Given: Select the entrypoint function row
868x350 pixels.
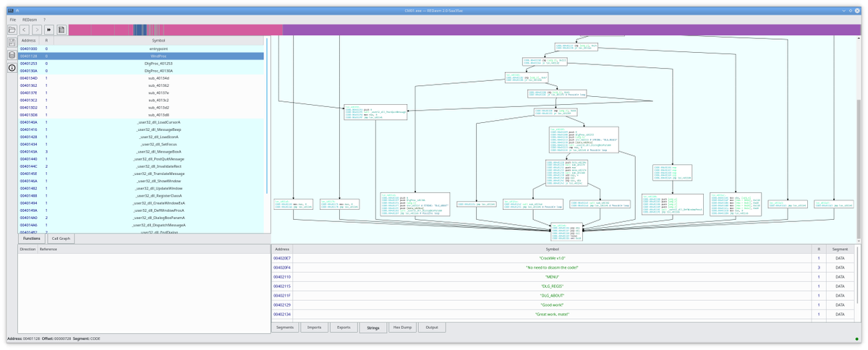Looking at the screenshot, I should [x=140, y=48].
